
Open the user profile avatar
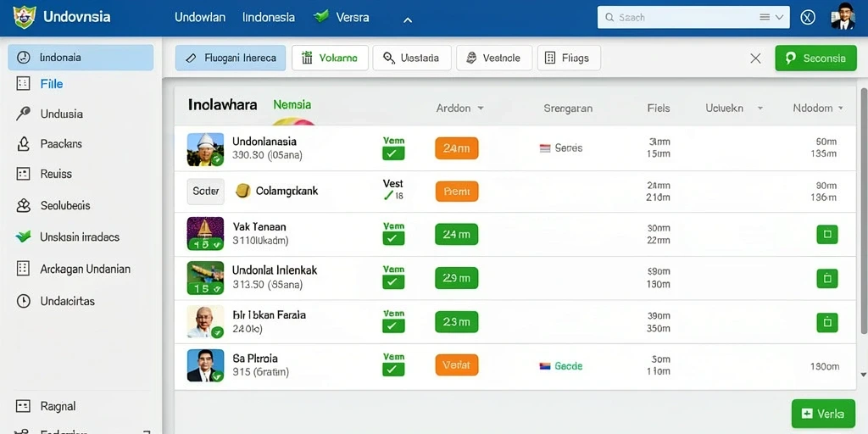843,16
